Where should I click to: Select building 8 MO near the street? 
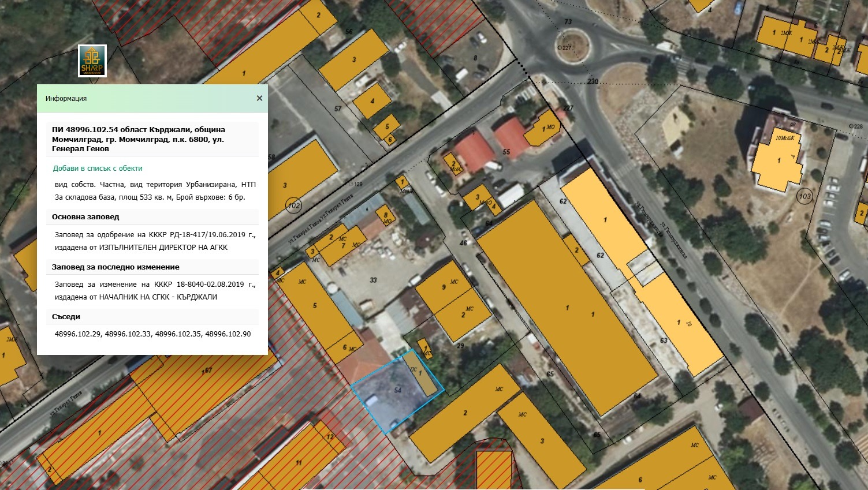[x=386, y=217]
